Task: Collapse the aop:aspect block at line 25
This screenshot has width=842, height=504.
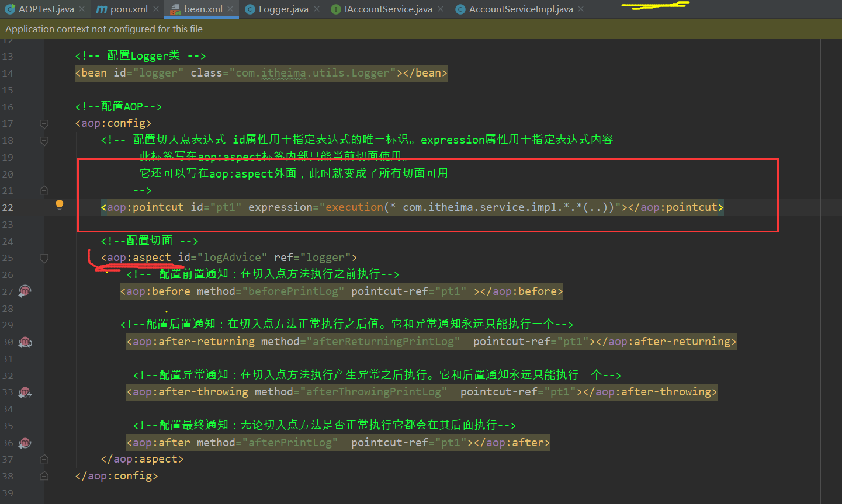Action: pyautogui.click(x=44, y=258)
